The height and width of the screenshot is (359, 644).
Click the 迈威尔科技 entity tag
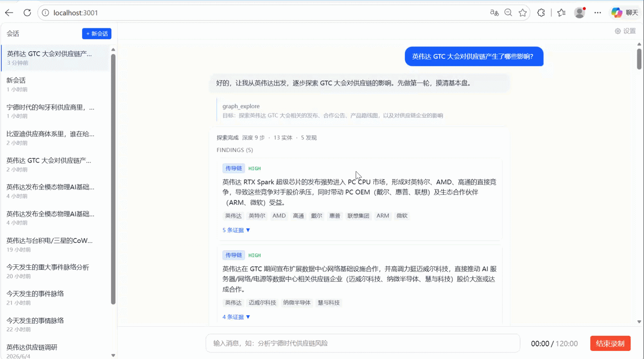click(x=263, y=303)
